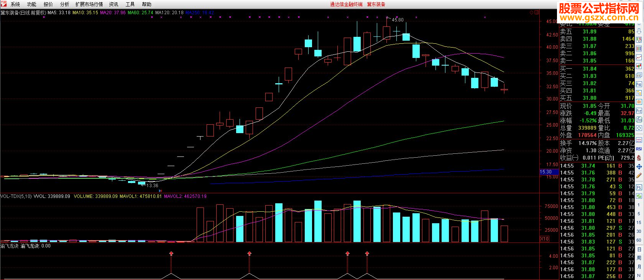
Task: Click the app logo icon in the menu bar
Action: point(4,4)
